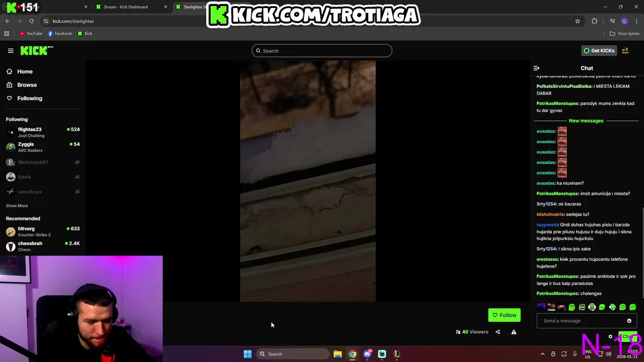
Task: Click the KICK logo in header
Action: click(36, 50)
